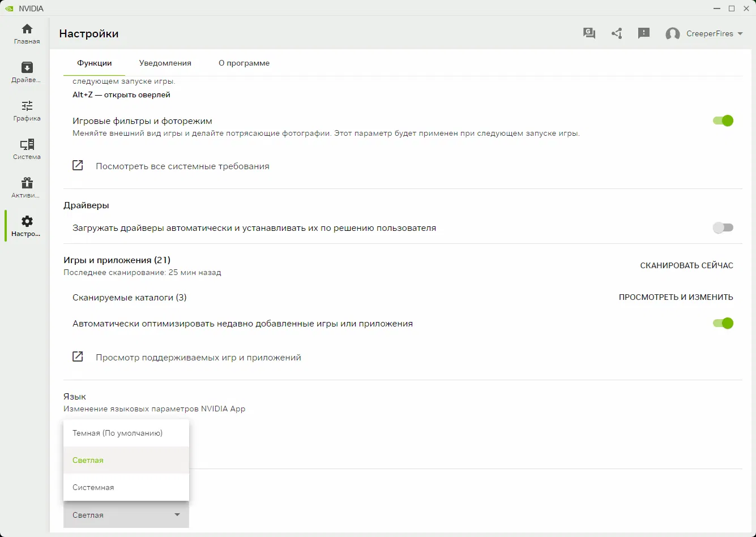
Task: Open the Система sidebar section
Action: point(27,149)
